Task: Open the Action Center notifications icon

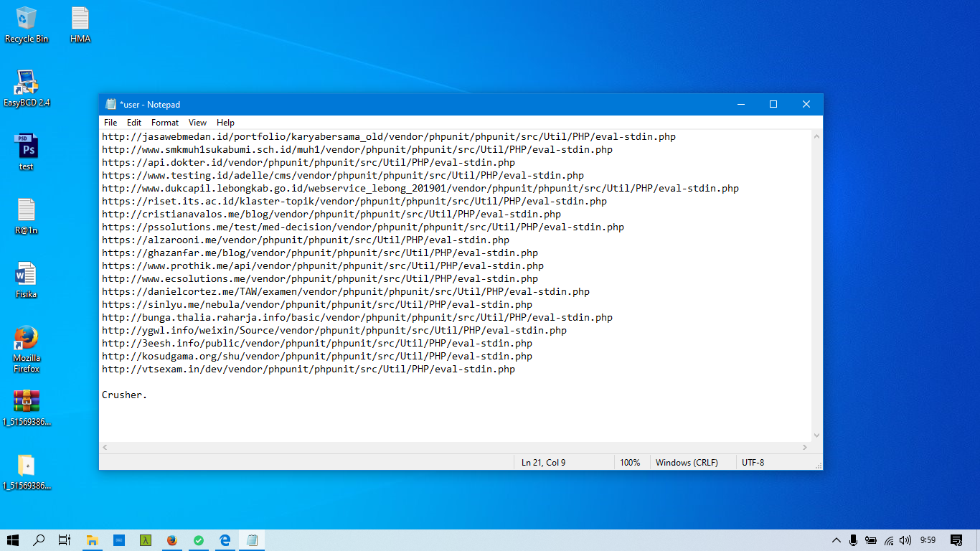Action: click(956, 540)
